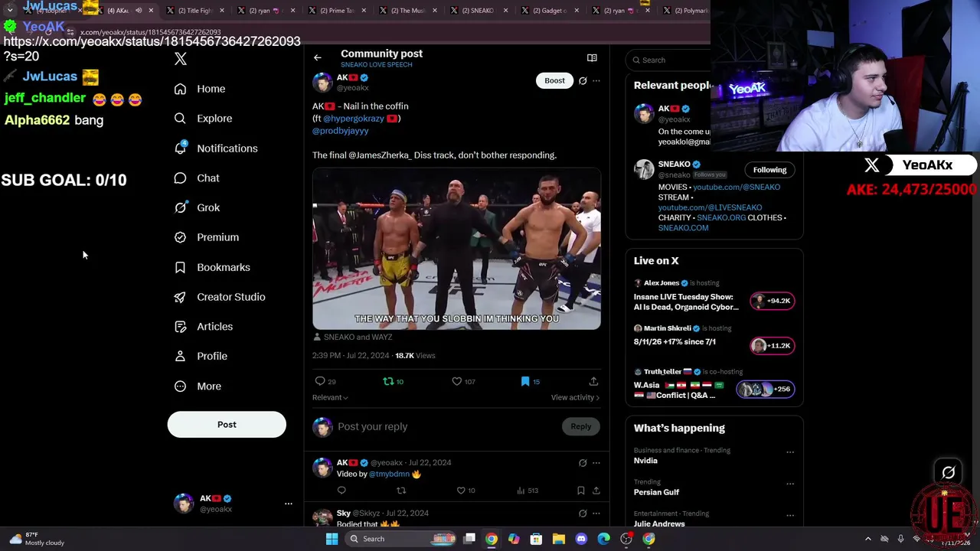The height and width of the screenshot is (551, 980).
Task: Open options for the Persian Gulf trend
Action: [790, 484]
